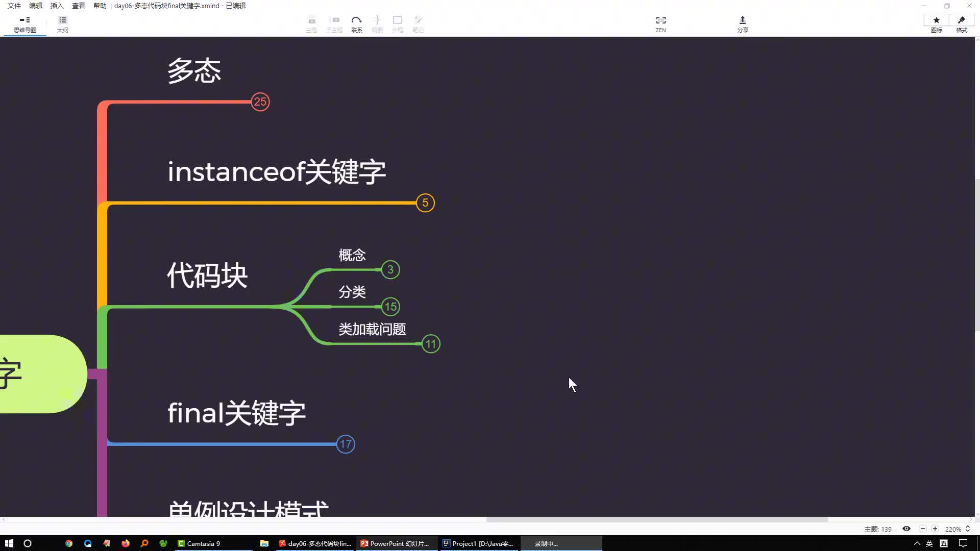
Task: Switch to the day06 XMind taskbar window
Action: tap(315, 543)
